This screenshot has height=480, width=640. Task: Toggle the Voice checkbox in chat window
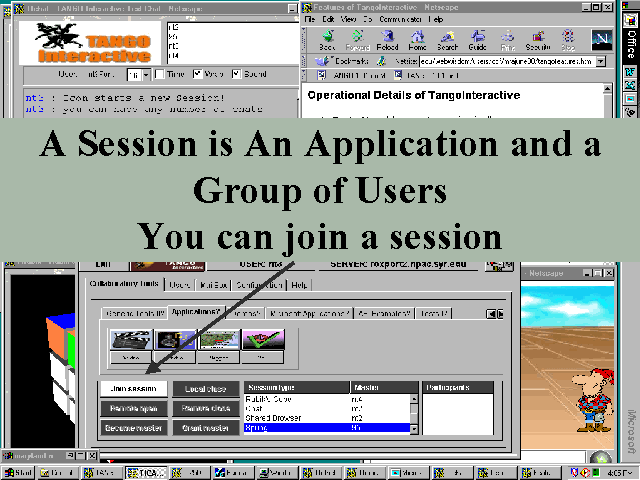tap(197, 74)
